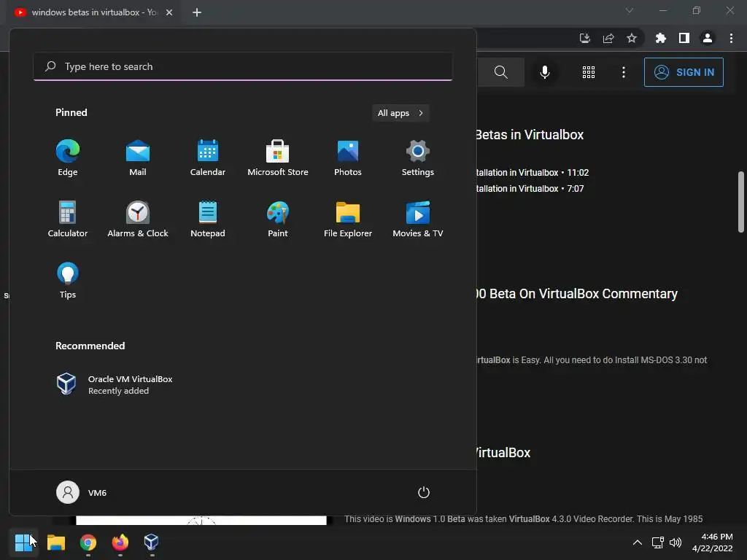
Task: Open the Virtualbox video lasting 11:02
Action: tap(533, 172)
